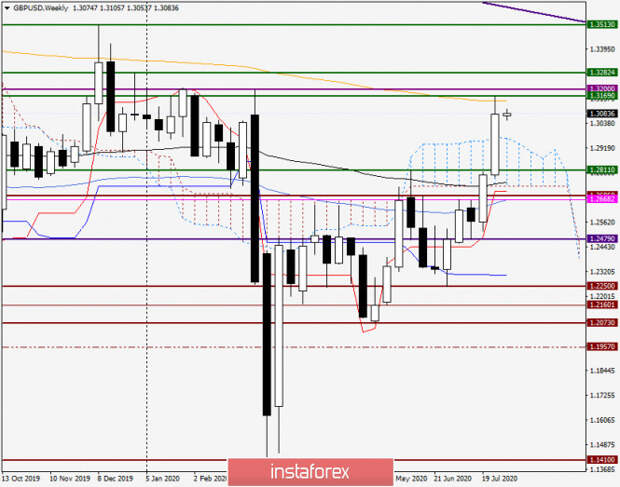Viewport: 620px width, 487px height.
Task: Select the purple 1.24790 level label
Action: 603,239
